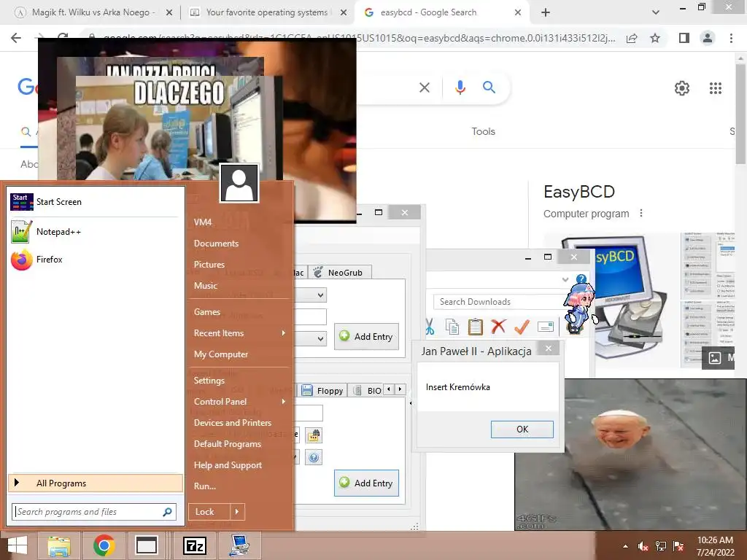Open a new Chrome tab
Image resolution: width=747 pixels, height=560 pixels.
click(546, 12)
